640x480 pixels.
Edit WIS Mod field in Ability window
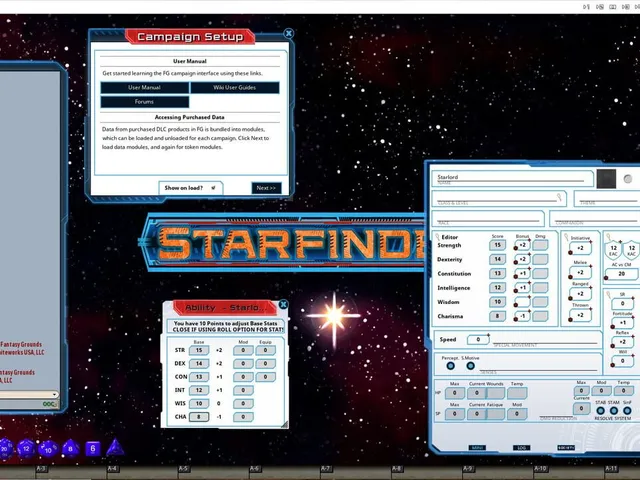[243, 403]
